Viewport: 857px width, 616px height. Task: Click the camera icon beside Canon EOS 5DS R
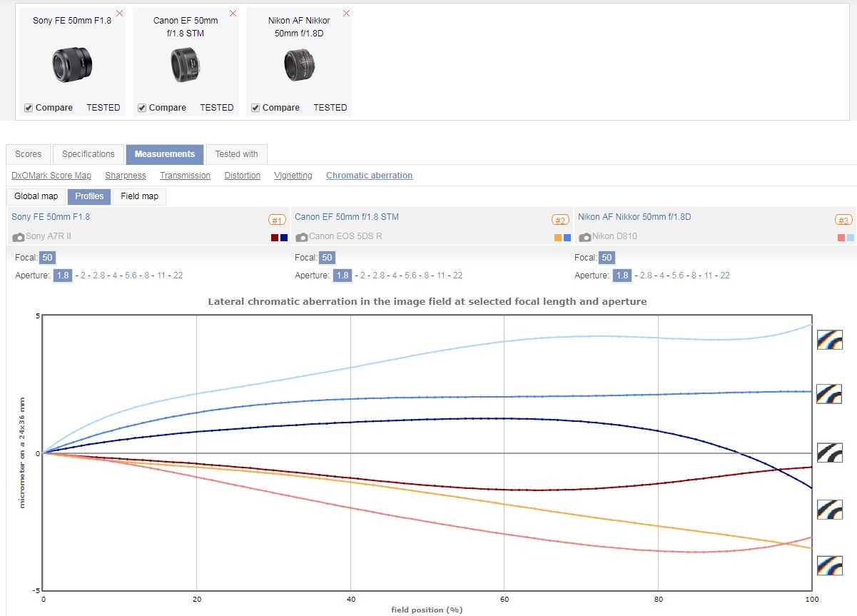point(302,237)
